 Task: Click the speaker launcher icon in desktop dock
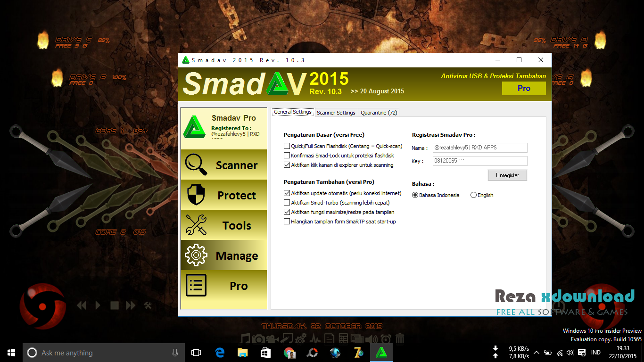[x=372, y=338]
